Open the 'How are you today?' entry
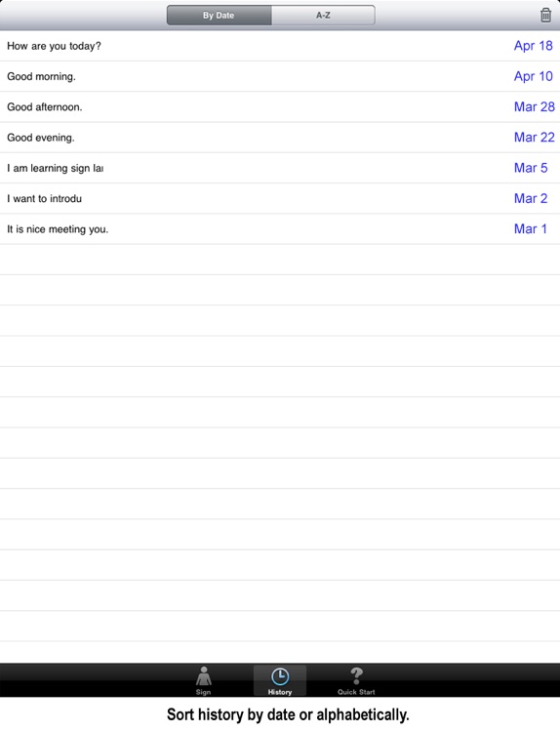560x732 pixels. [280, 46]
